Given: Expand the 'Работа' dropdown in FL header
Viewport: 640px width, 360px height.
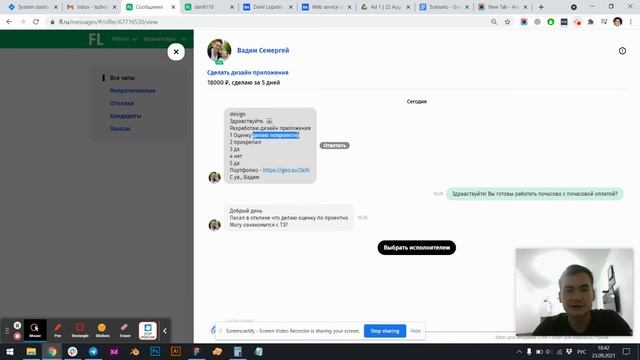Looking at the screenshot, I should tap(124, 39).
